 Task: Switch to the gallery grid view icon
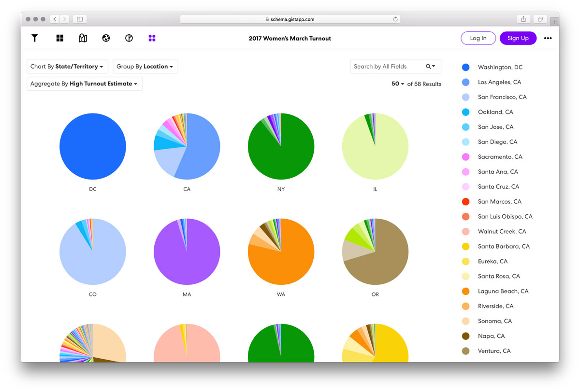tap(60, 38)
